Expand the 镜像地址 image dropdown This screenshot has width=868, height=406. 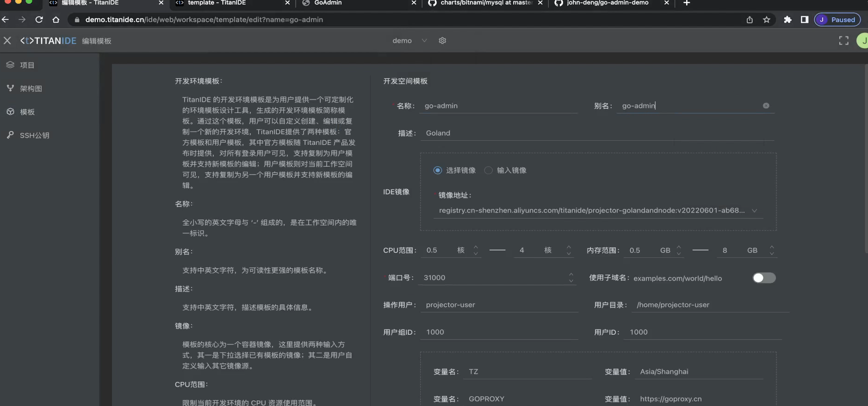click(x=754, y=211)
